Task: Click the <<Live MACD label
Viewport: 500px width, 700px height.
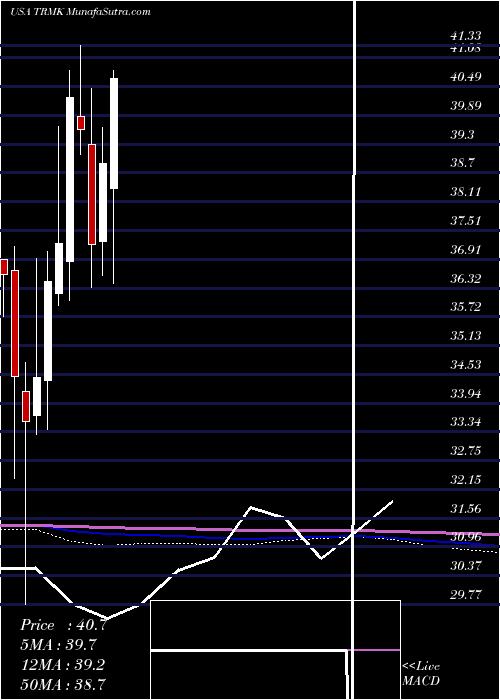Action: [421, 674]
